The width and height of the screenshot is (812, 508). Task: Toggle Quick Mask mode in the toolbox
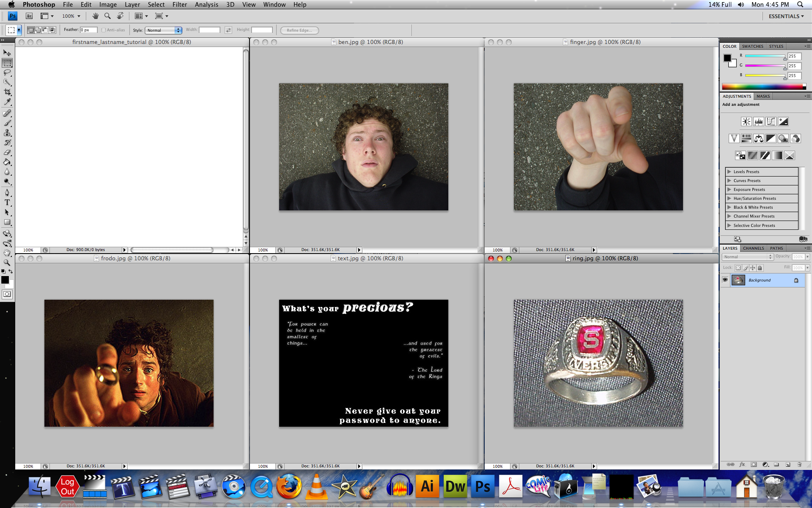click(x=7, y=294)
